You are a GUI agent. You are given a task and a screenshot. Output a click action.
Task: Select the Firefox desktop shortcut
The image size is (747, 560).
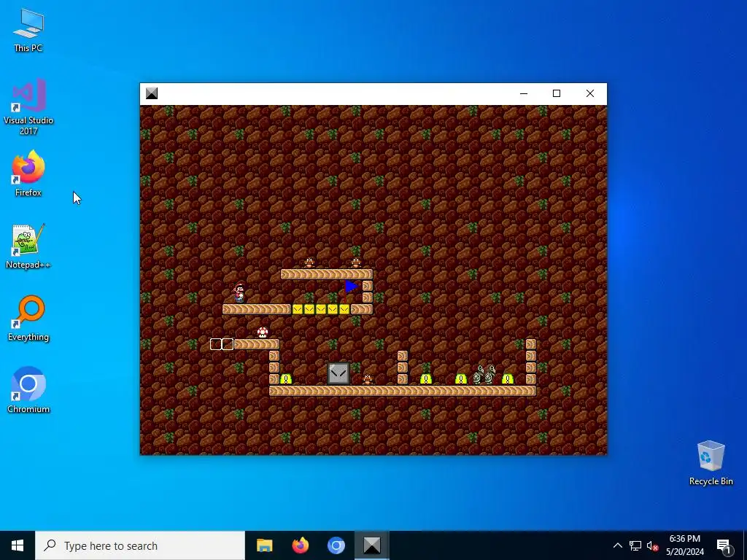click(28, 174)
